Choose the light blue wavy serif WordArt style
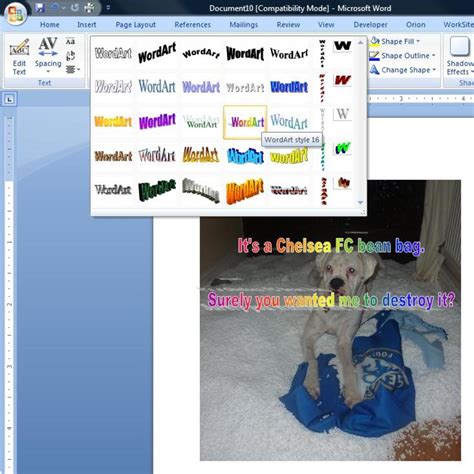 click(x=289, y=122)
